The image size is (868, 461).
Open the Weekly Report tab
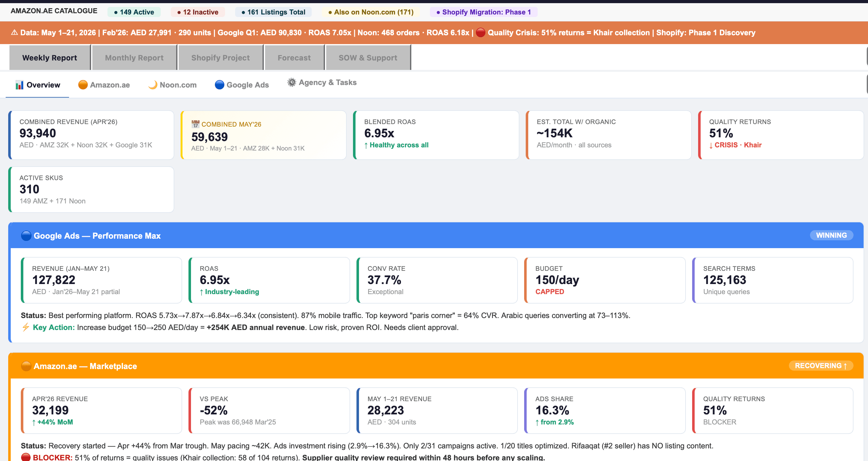tap(49, 58)
